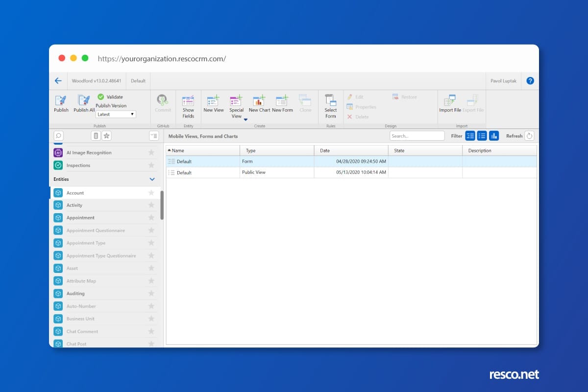Star the Activity entity

[151, 205]
